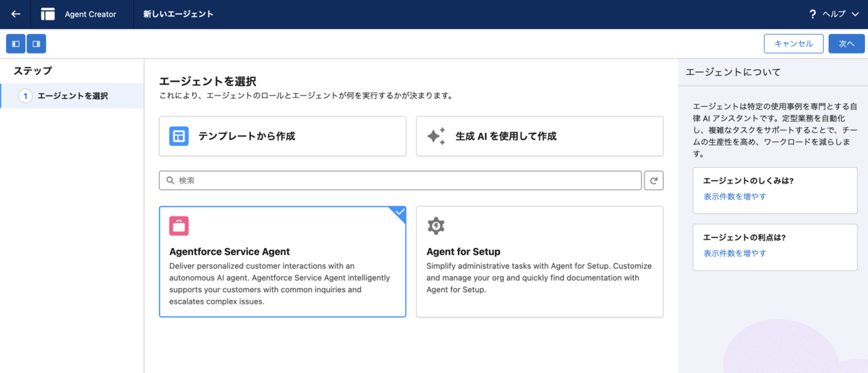Refresh the agent list

pyautogui.click(x=654, y=181)
